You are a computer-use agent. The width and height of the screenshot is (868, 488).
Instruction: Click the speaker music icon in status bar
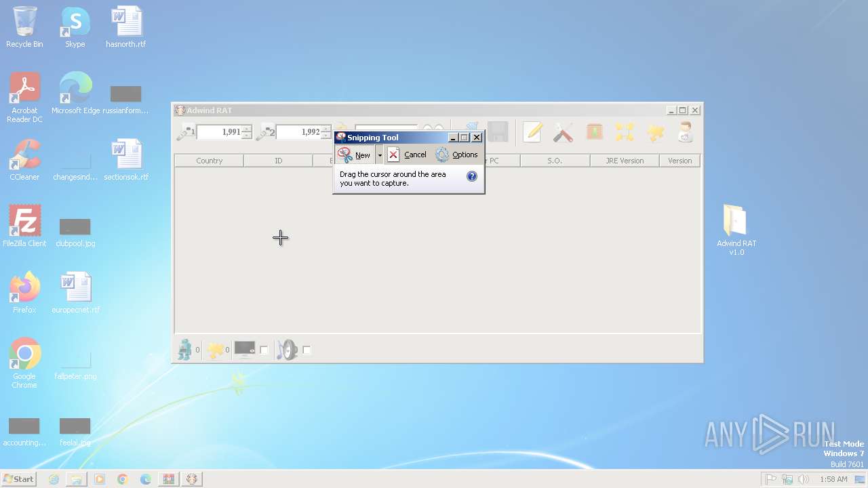(287, 350)
